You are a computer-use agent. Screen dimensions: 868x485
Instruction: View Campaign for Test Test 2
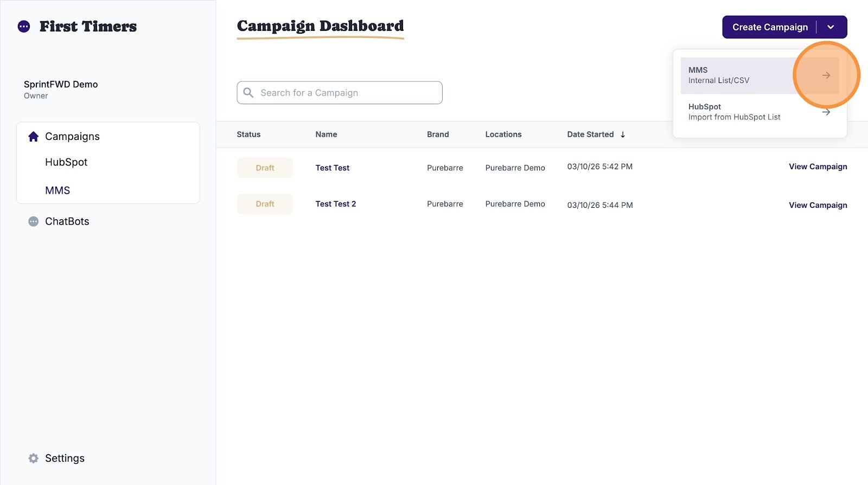tap(818, 205)
